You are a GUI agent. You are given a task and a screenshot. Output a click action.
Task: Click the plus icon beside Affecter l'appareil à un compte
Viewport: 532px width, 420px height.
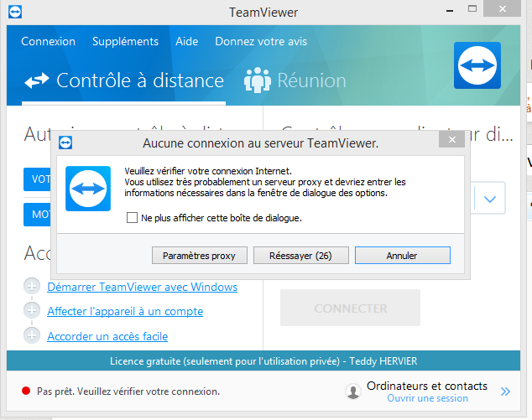tap(32, 310)
